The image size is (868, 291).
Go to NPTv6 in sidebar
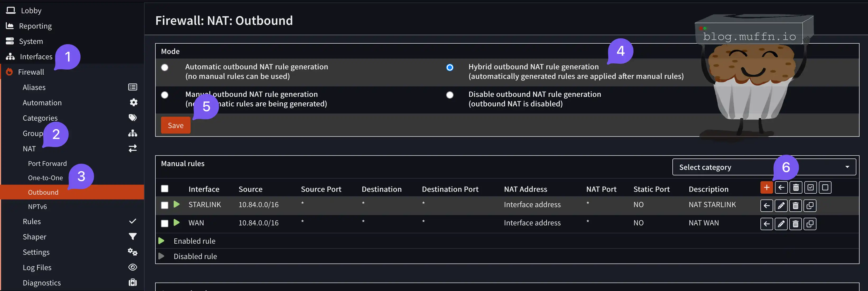click(38, 207)
